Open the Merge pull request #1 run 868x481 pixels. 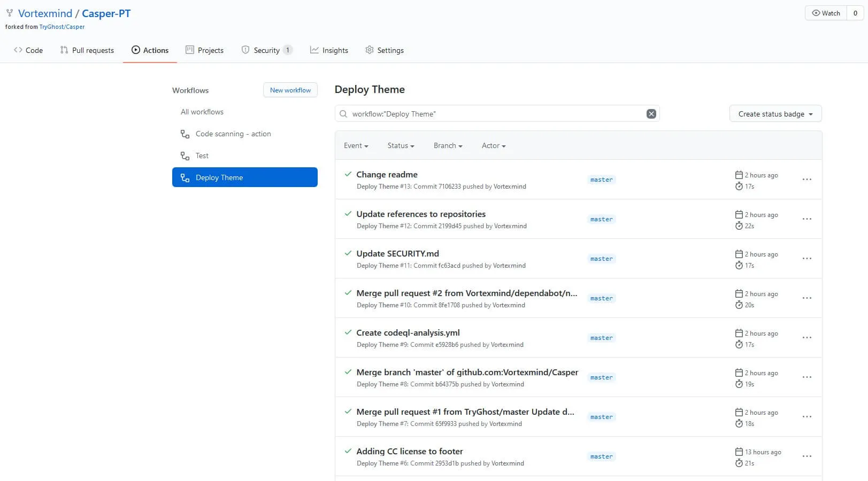point(465,412)
